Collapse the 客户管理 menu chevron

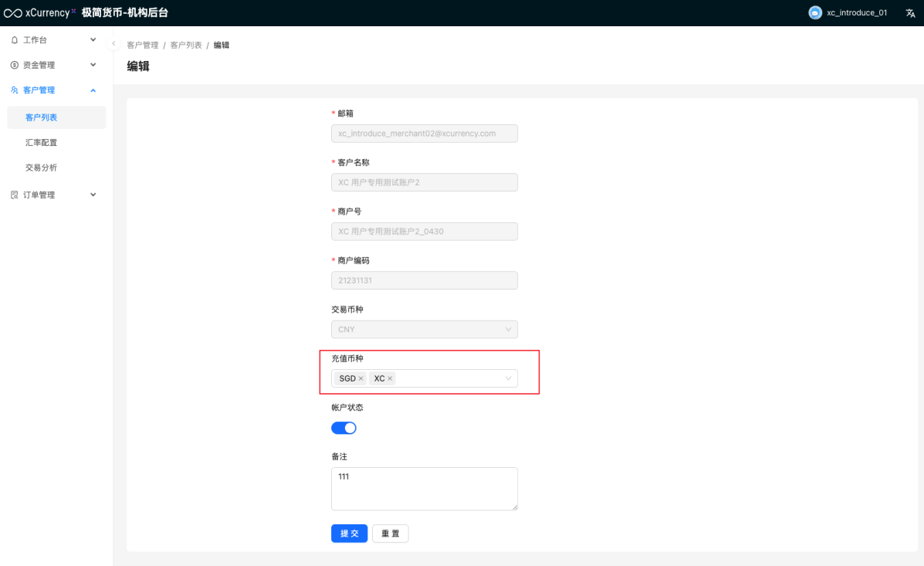tap(93, 90)
